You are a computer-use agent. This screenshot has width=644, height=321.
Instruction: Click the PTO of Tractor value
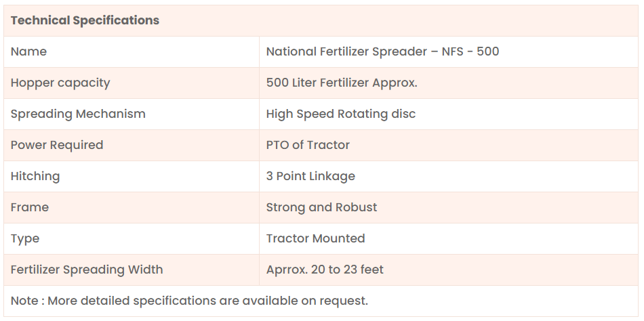click(x=308, y=145)
